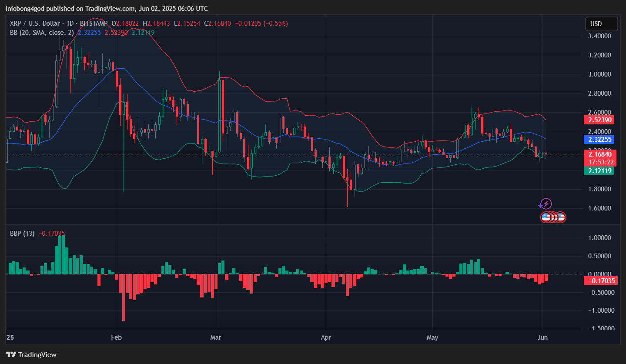This screenshot has width=626, height=364.
Task: Click the Apr date on time axis
Action: [325, 337]
